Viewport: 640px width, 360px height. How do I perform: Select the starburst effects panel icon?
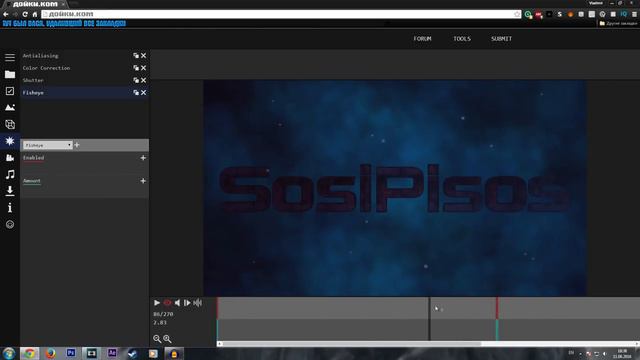point(10,141)
